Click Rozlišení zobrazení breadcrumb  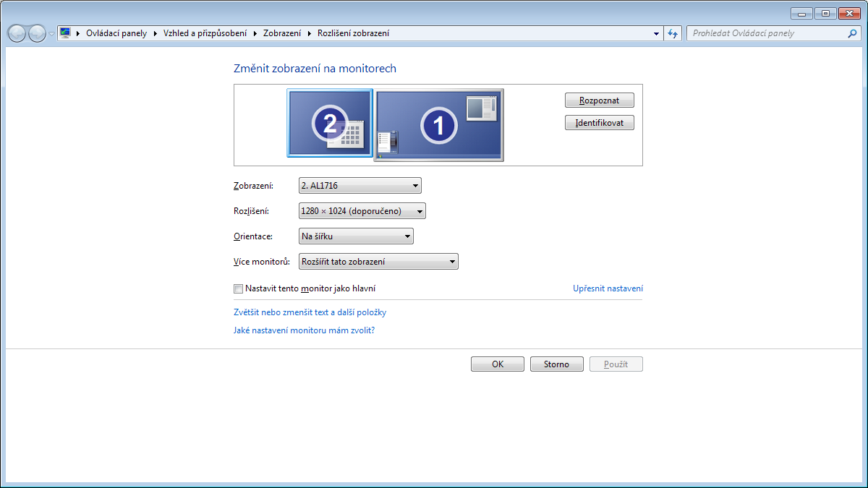point(354,33)
